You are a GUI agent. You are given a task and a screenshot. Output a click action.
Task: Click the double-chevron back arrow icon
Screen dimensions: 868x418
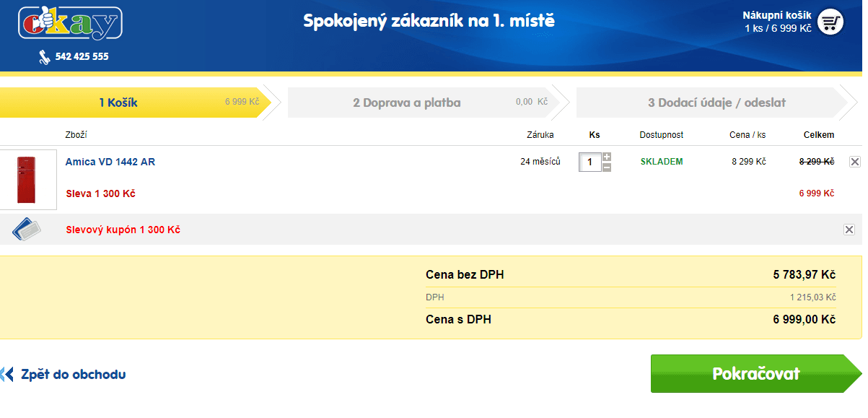6,374
